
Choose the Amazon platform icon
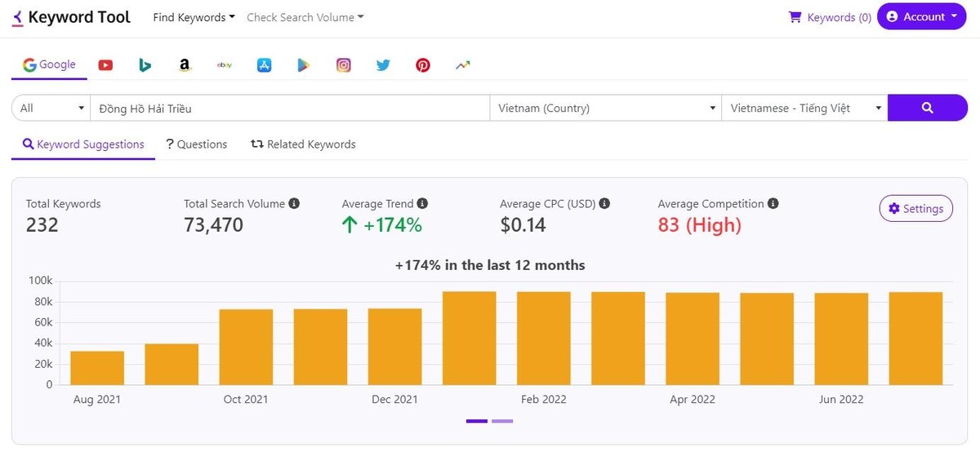point(185,65)
